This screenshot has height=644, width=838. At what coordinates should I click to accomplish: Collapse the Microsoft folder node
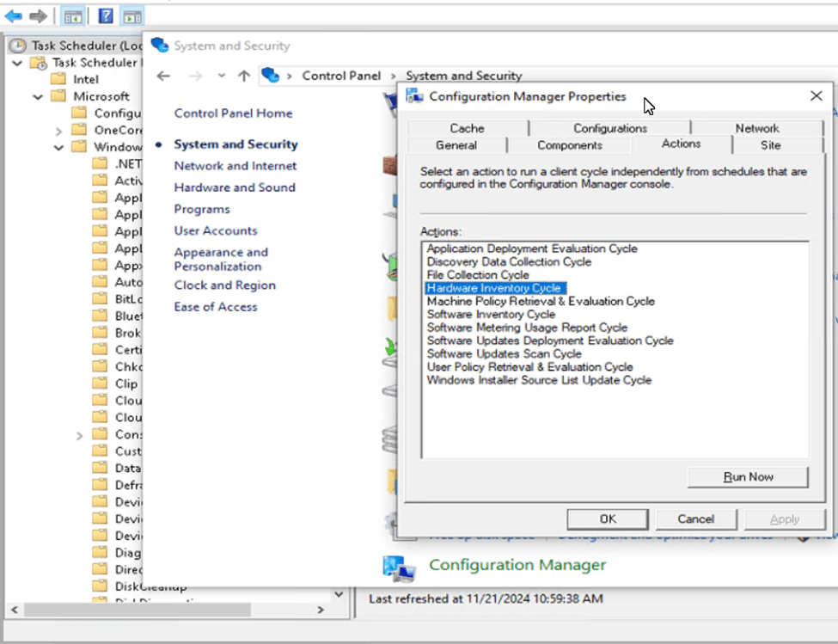pos(38,96)
